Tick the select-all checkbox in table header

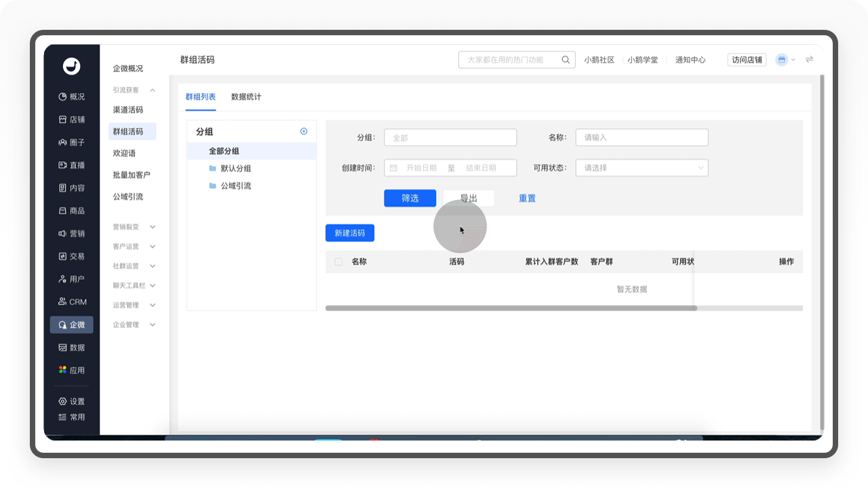coord(338,262)
